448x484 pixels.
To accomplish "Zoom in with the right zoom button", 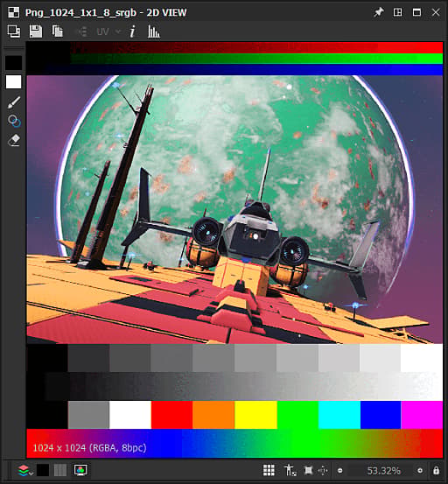I will [x=420, y=471].
